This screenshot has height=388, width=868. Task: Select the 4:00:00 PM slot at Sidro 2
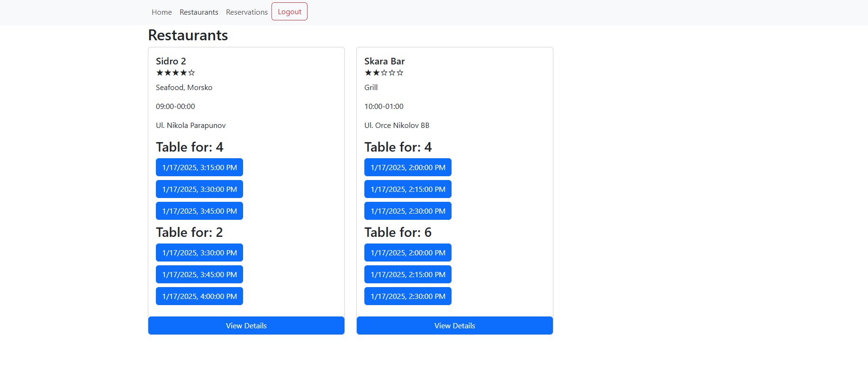tap(199, 297)
